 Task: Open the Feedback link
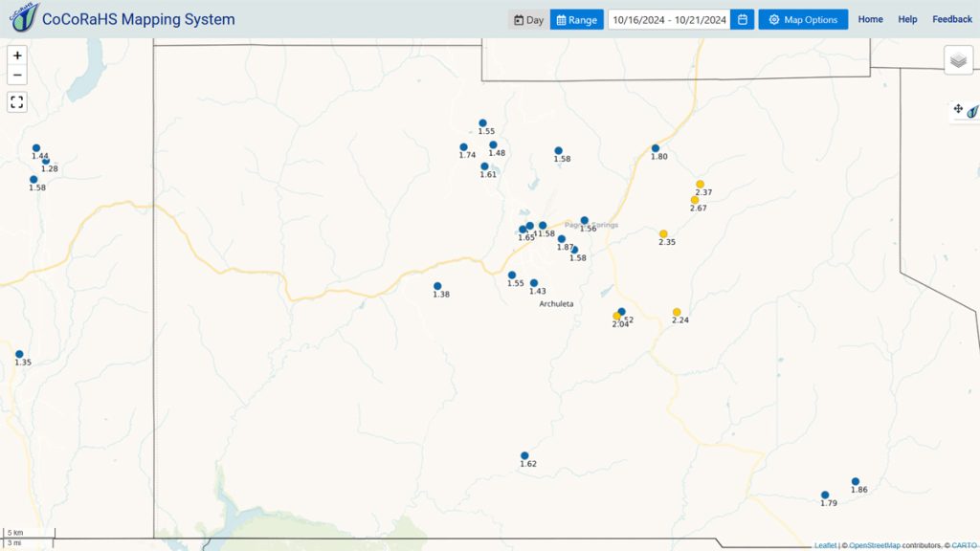pos(952,19)
